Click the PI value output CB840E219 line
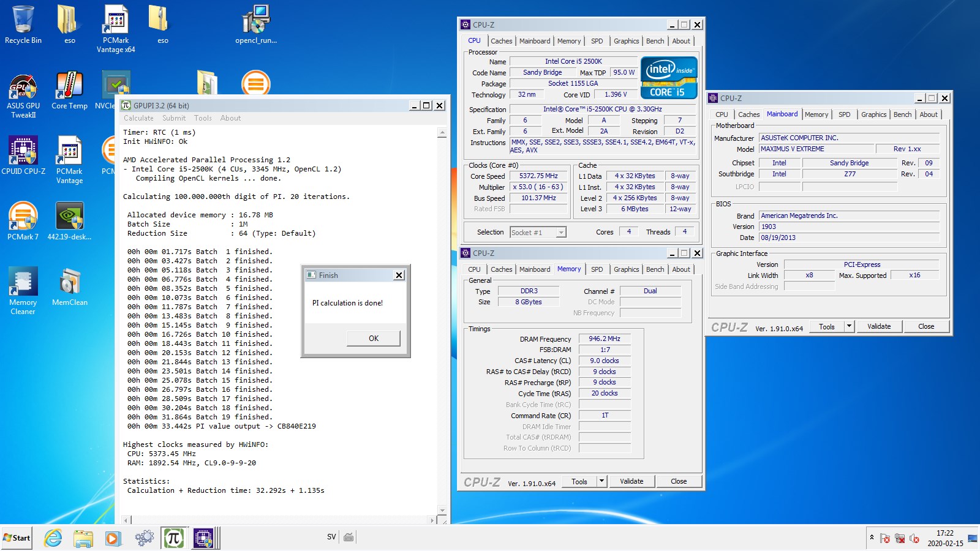The width and height of the screenshot is (980, 551). [222, 426]
